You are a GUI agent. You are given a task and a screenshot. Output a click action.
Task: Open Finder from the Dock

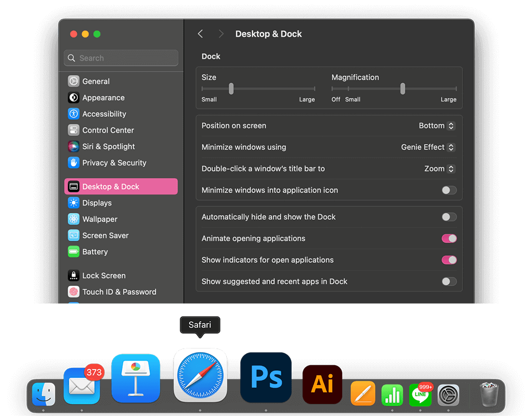pos(44,394)
